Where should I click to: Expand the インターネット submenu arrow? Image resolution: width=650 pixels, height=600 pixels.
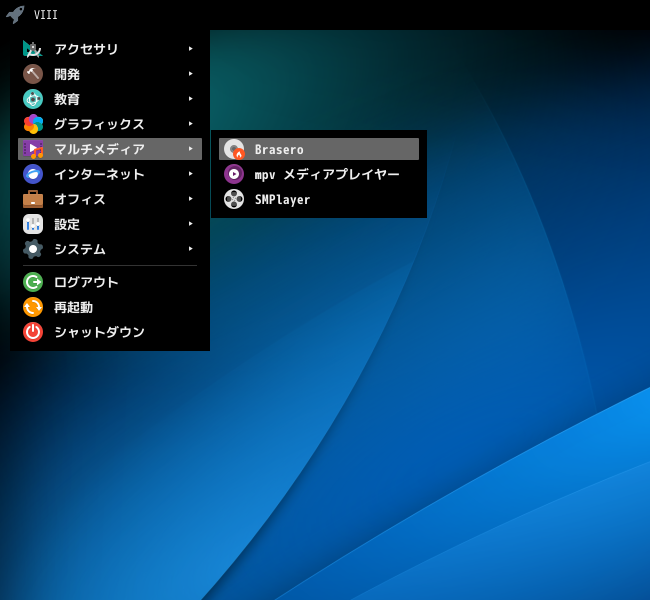190,174
